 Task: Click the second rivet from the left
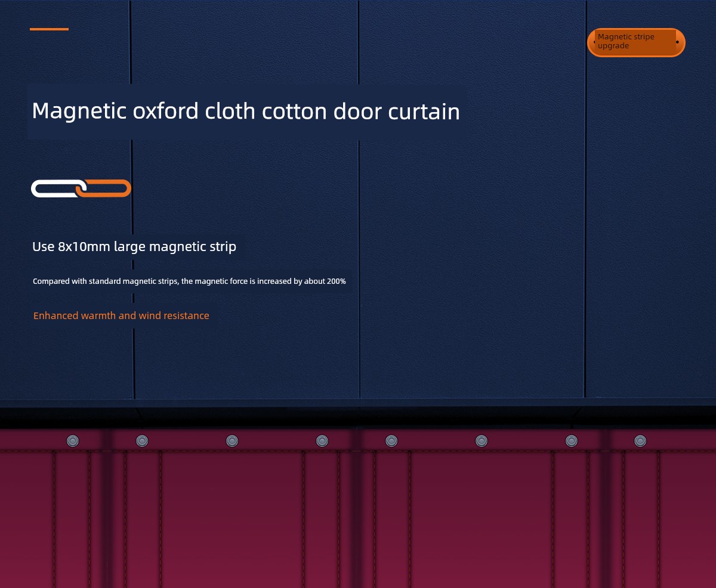(142, 441)
